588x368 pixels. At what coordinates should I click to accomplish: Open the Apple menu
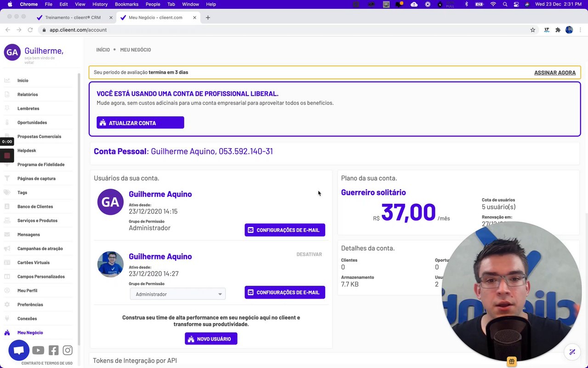[x=10, y=4]
